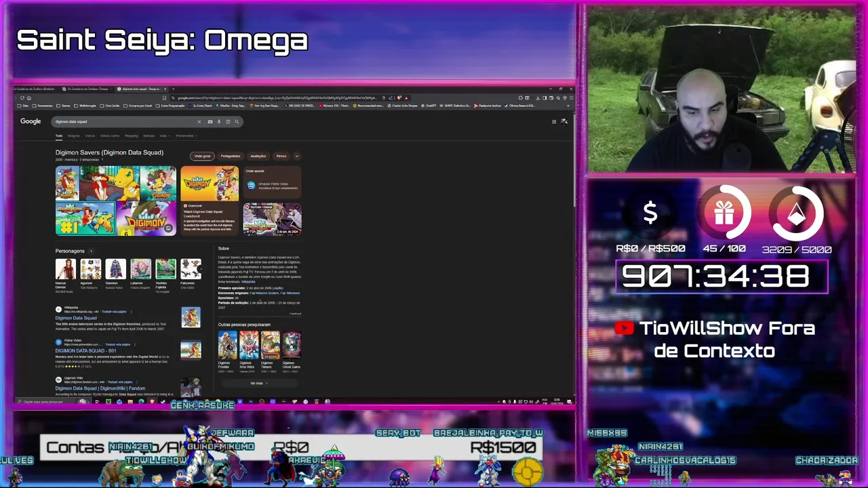Reload the page in the browser
This screenshot has width=868, height=488.
(22, 98)
